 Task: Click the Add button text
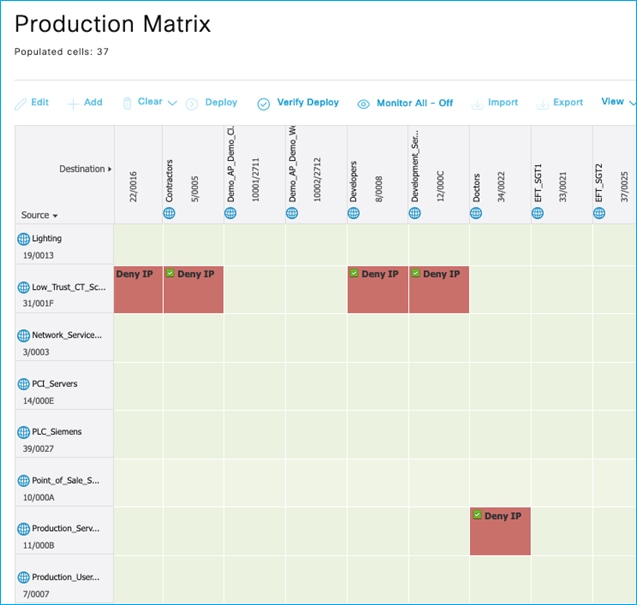(x=93, y=102)
